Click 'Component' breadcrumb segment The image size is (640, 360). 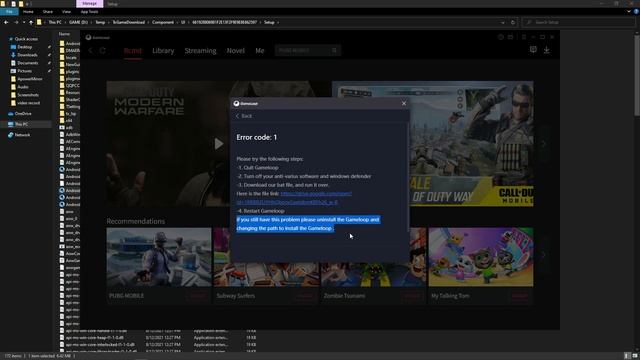coord(163,22)
